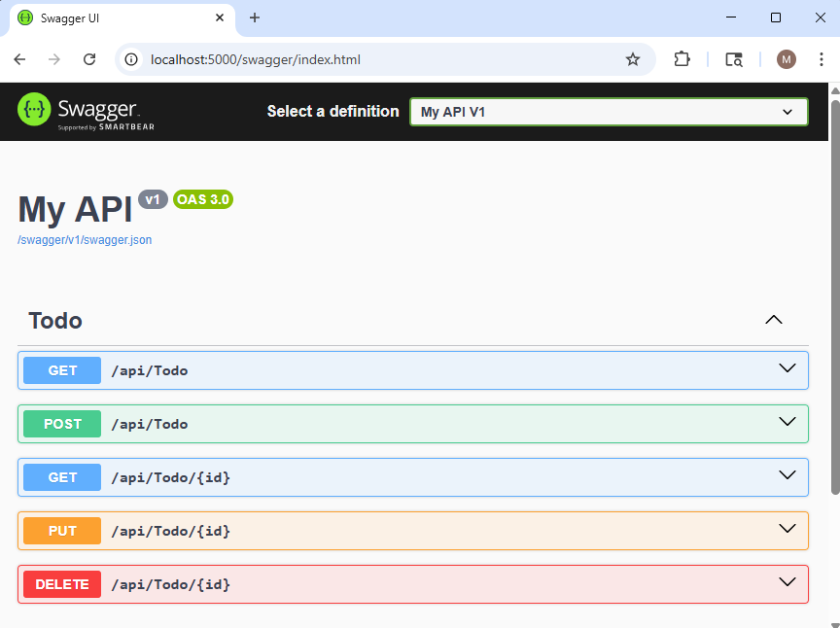Click the PUT /api/Todo/{id} method badge
The image size is (840, 628).
[x=61, y=531]
